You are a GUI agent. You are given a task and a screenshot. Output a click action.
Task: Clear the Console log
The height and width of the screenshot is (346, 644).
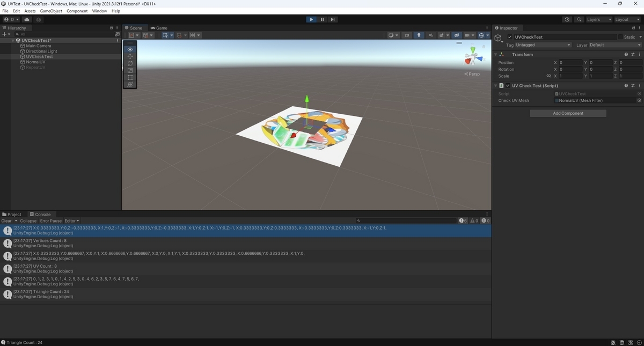pyautogui.click(x=7, y=220)
